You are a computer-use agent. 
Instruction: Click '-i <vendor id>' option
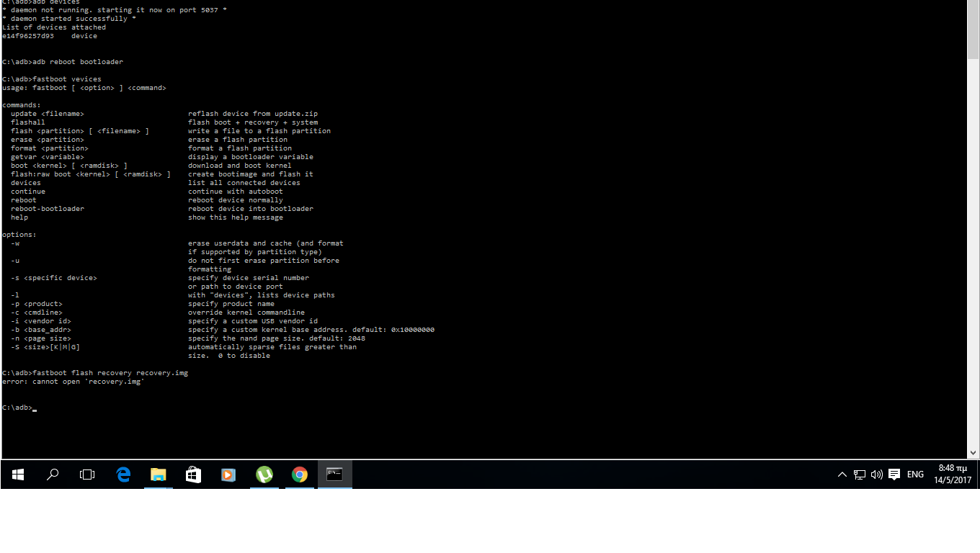click(41, 321)
